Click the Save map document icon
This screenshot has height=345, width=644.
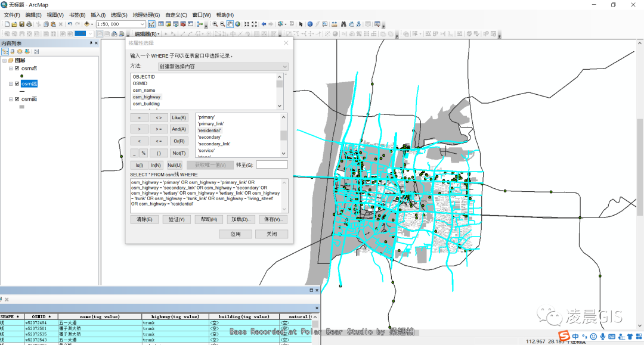(22, 24)
